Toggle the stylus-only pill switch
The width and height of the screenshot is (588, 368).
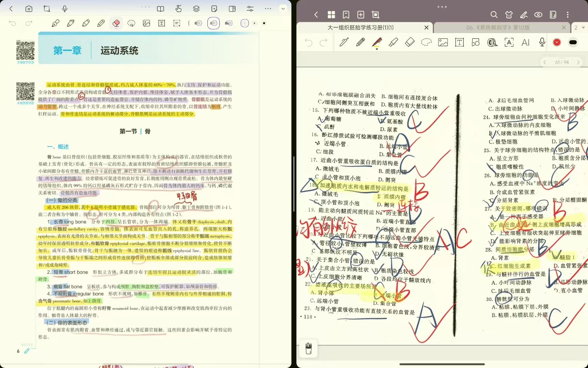tap(573, 42)
